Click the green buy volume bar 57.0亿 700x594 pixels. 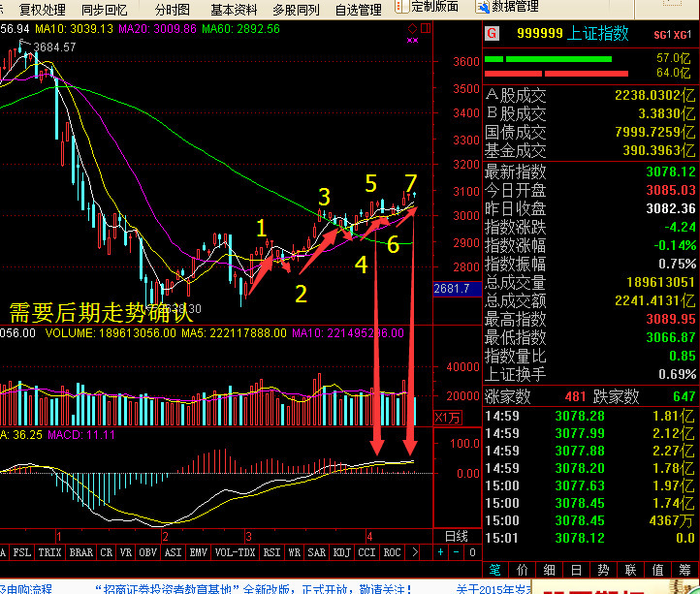548,59
